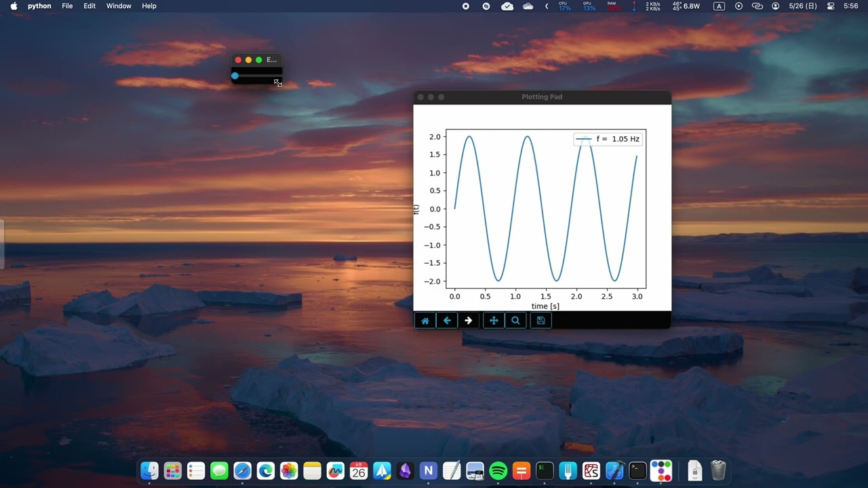The height and width of the screenshot is (488, 868).
Task: Click the paper plane app in dock
Action: pos(382,470)
